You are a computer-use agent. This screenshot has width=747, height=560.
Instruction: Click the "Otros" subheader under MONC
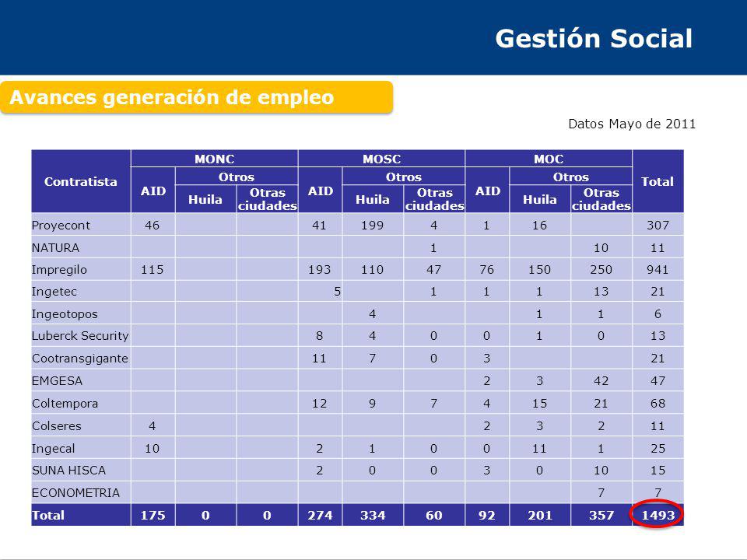[237, 177]
